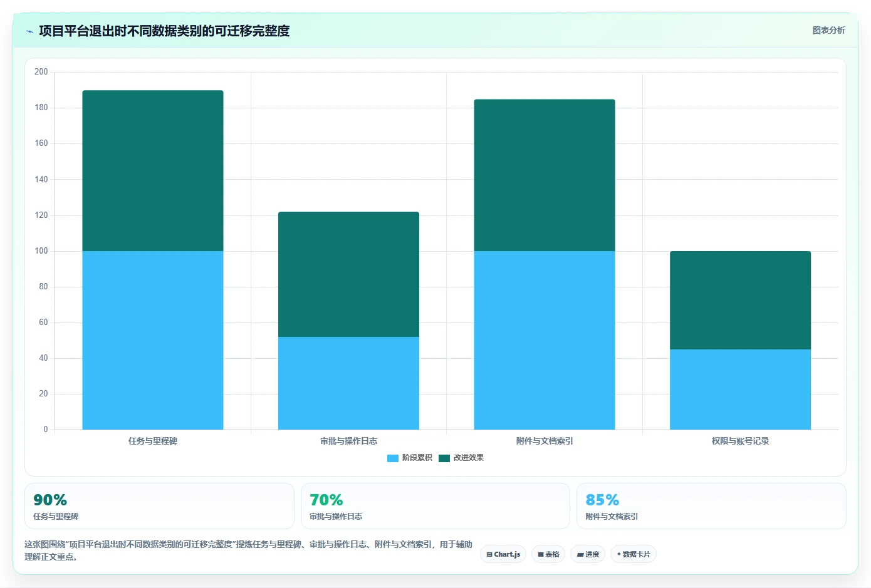Image resolution: width=871 pixels, height=588 pixels.
Task: Click the 改进效果 legend label
Action: (468, 458)
